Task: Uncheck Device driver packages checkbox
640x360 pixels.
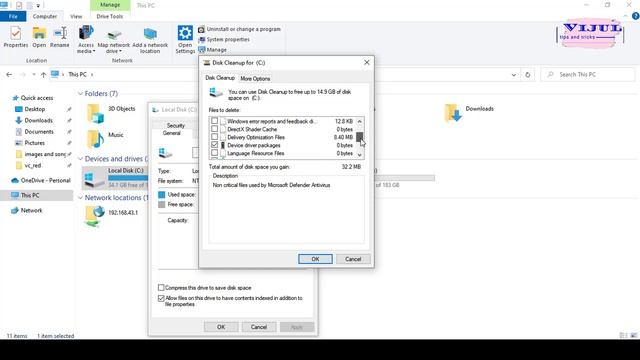Action: pos(214,145)
